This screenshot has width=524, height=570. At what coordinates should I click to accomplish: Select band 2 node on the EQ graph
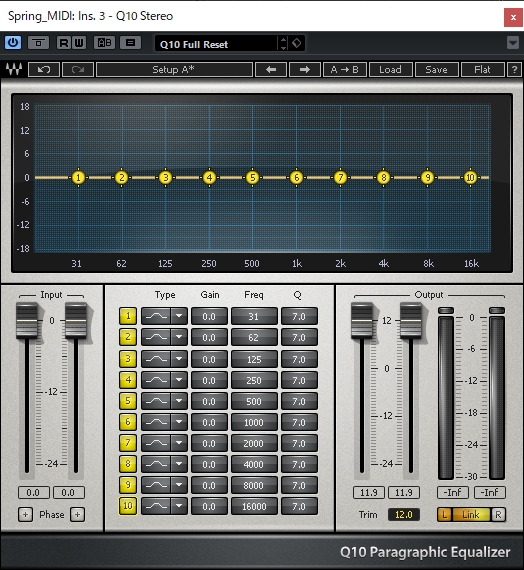point(122,178)
